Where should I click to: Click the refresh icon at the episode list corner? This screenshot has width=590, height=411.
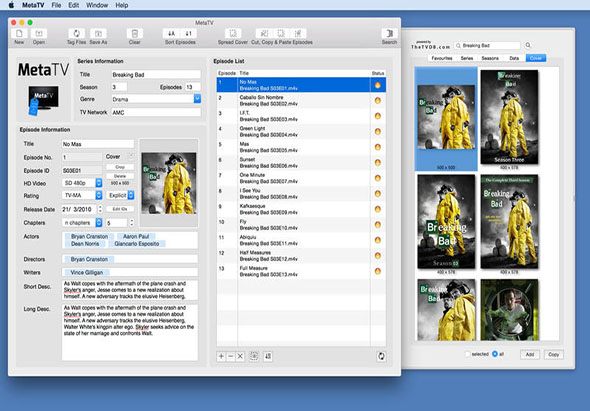coord(381,356)
